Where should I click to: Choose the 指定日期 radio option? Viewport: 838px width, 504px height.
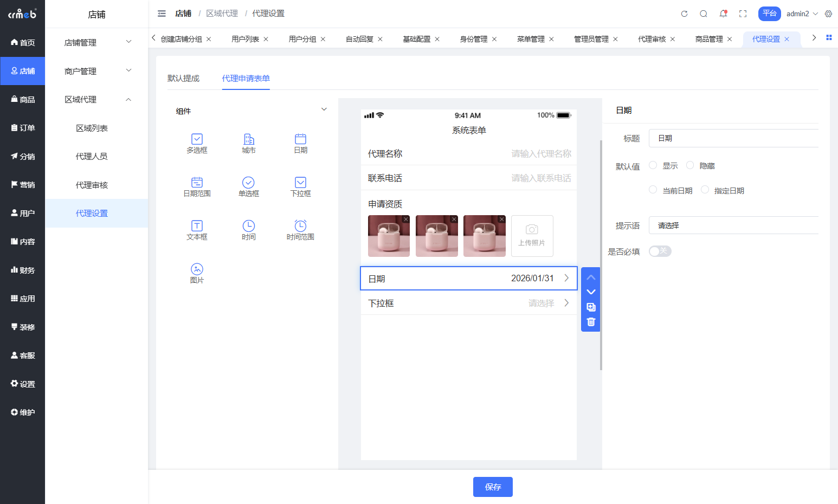click(x=705, y=190)
